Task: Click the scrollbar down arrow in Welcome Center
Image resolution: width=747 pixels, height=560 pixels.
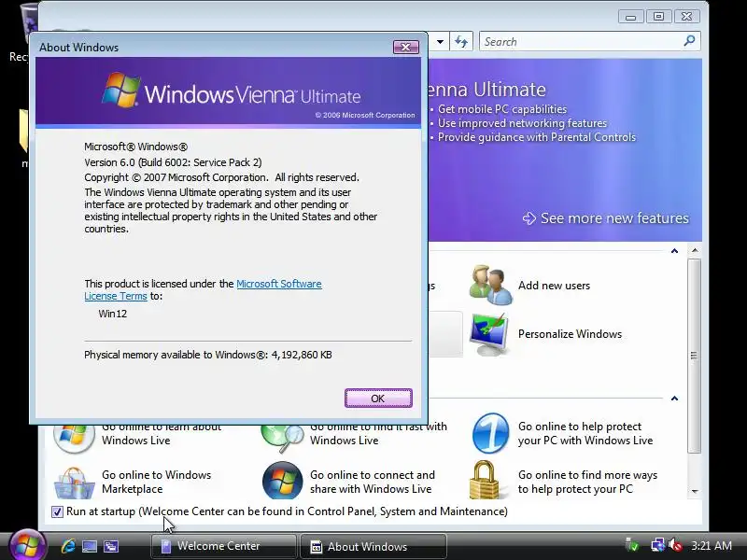Action: click(695, 492)
